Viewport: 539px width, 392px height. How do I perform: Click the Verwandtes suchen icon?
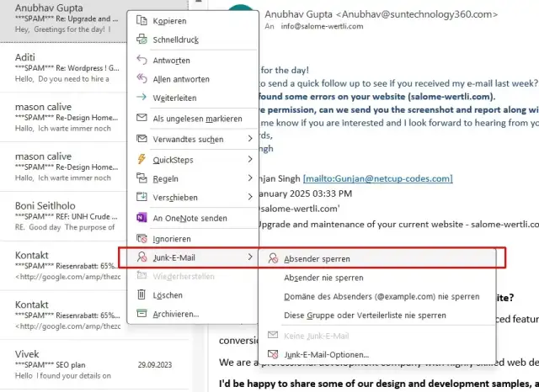tap(141, 139)
